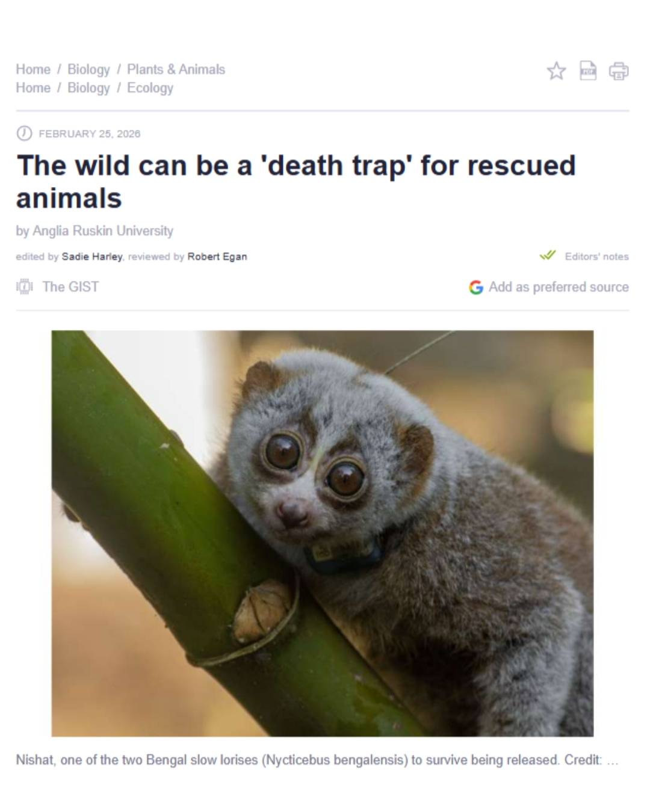Click the clock icon beside the date
Viewport: 650px width, 812px height.
[24, 134]
